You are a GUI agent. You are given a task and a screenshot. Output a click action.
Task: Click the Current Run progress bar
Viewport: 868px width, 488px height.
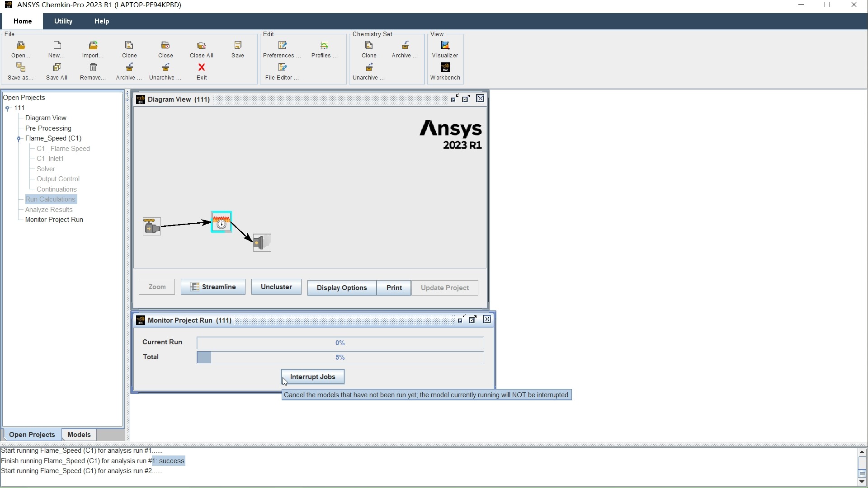coord(340,343)
